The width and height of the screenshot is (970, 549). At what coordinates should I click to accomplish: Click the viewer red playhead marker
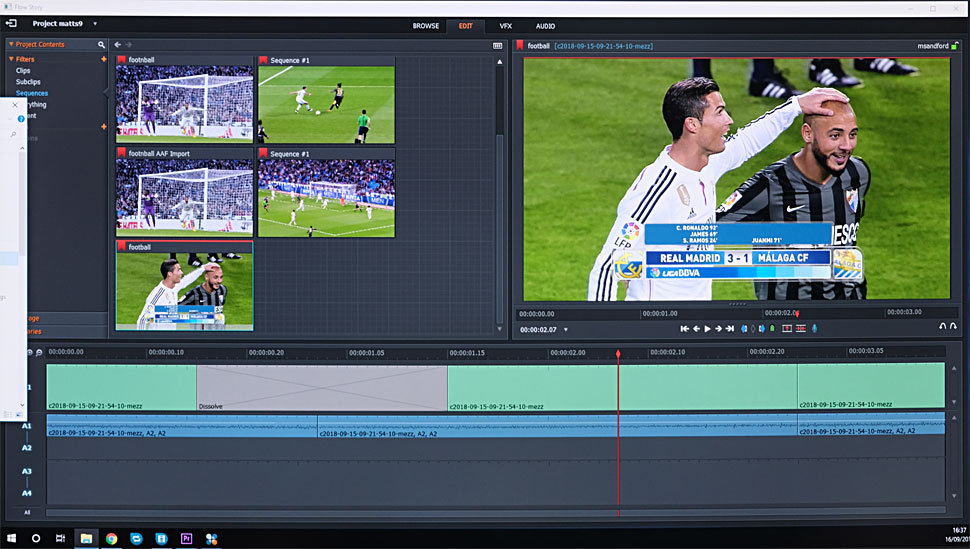[797, 314]
